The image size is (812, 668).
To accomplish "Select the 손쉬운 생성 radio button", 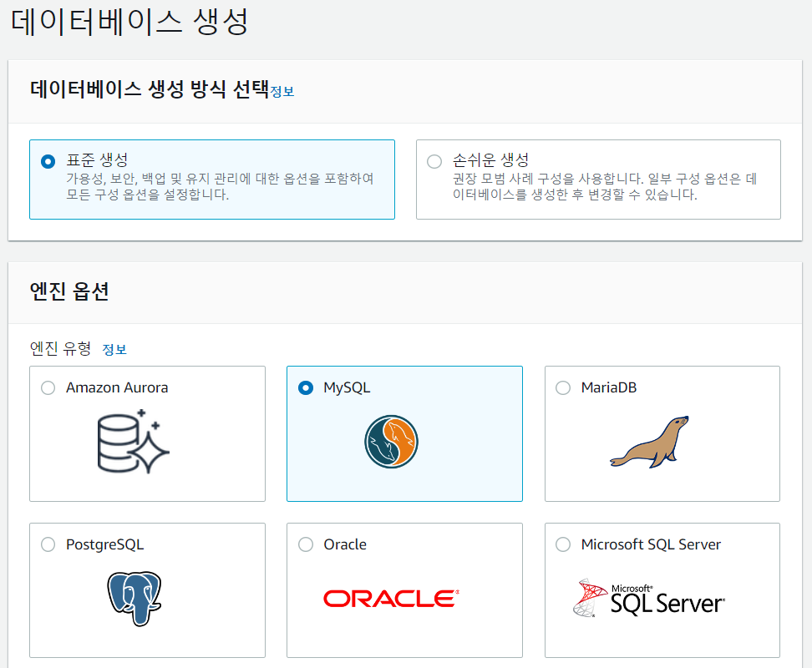I will click(x=434, y=161).
